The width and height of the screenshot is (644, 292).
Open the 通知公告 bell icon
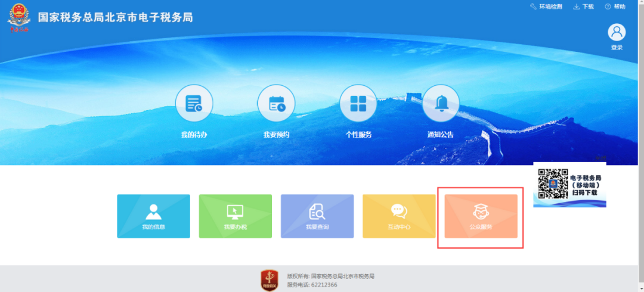[441, 103]
